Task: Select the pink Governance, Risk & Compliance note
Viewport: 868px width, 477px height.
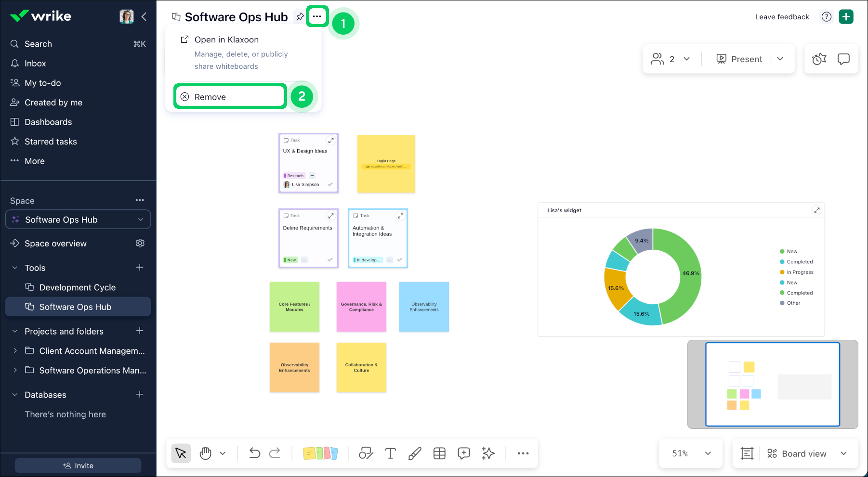Action: [x=361, y=307]
